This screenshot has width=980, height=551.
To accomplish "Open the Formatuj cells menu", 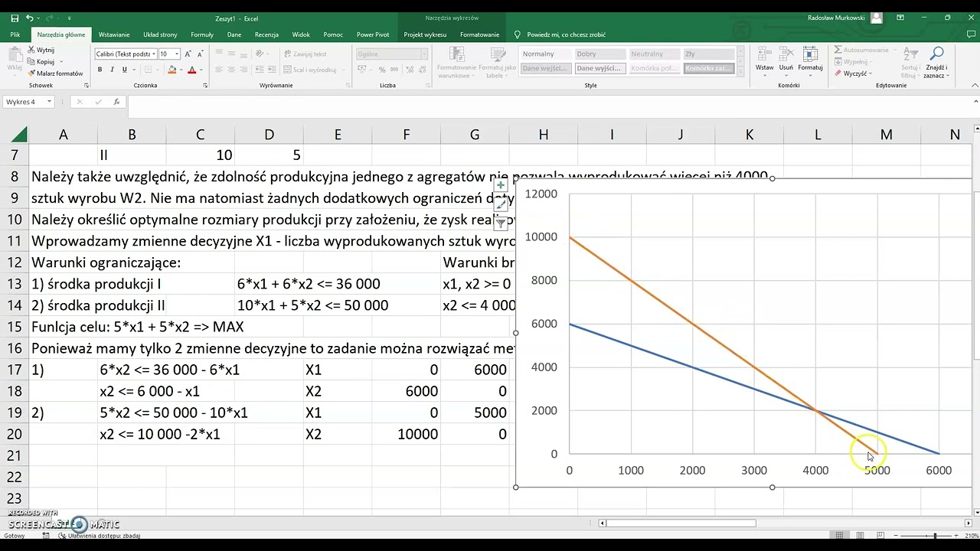I will coord(810,60).
